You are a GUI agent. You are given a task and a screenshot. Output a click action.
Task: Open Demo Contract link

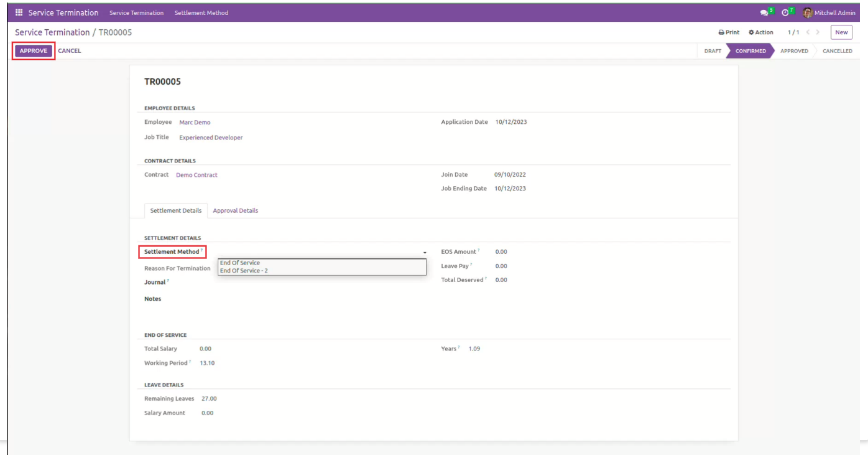(196, 175)
